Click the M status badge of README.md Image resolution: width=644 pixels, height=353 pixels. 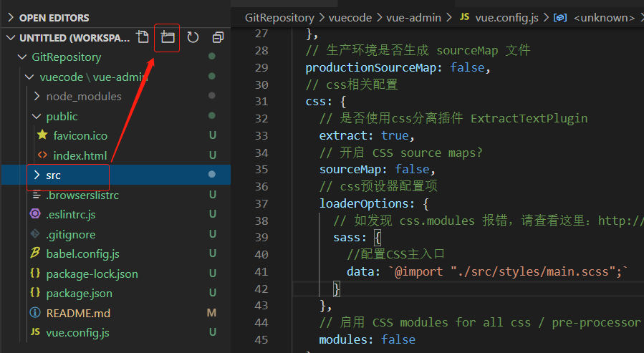tap(211, 313)
